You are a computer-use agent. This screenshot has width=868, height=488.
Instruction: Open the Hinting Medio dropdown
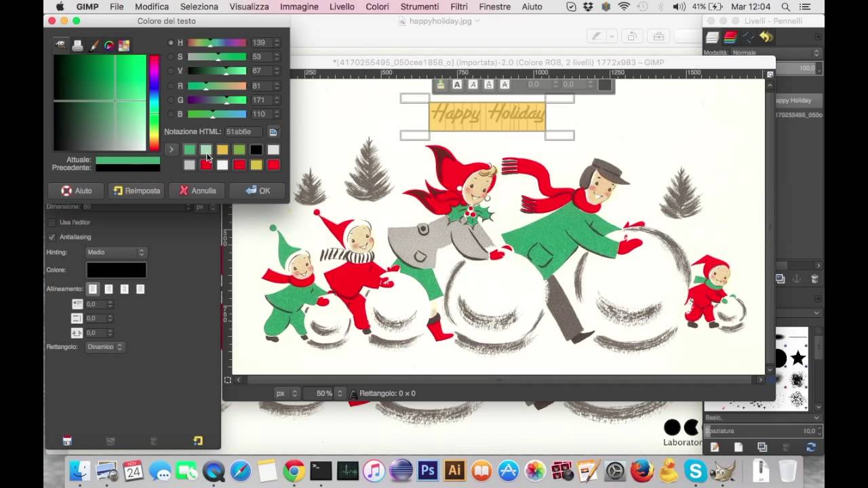116,252
